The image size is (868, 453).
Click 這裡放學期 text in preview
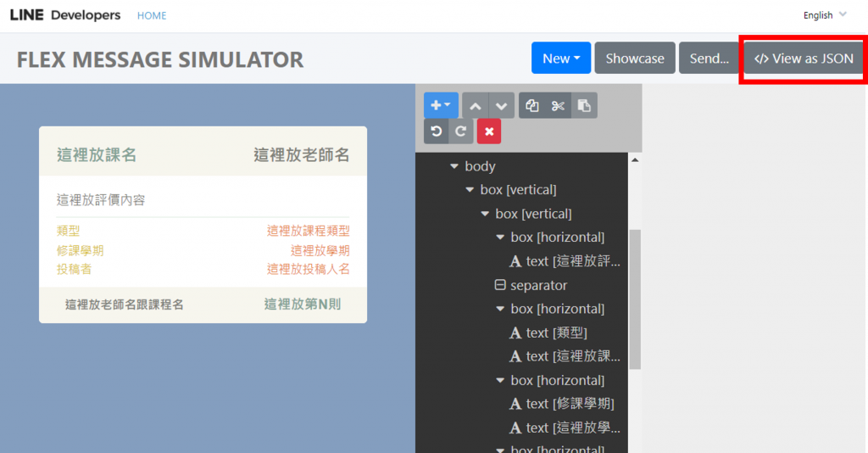320,250
